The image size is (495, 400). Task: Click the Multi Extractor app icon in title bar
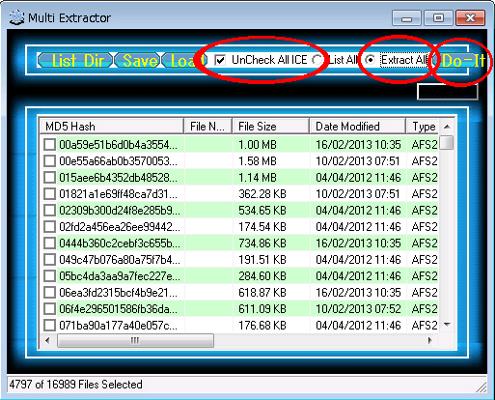click(x=17, y=18)
